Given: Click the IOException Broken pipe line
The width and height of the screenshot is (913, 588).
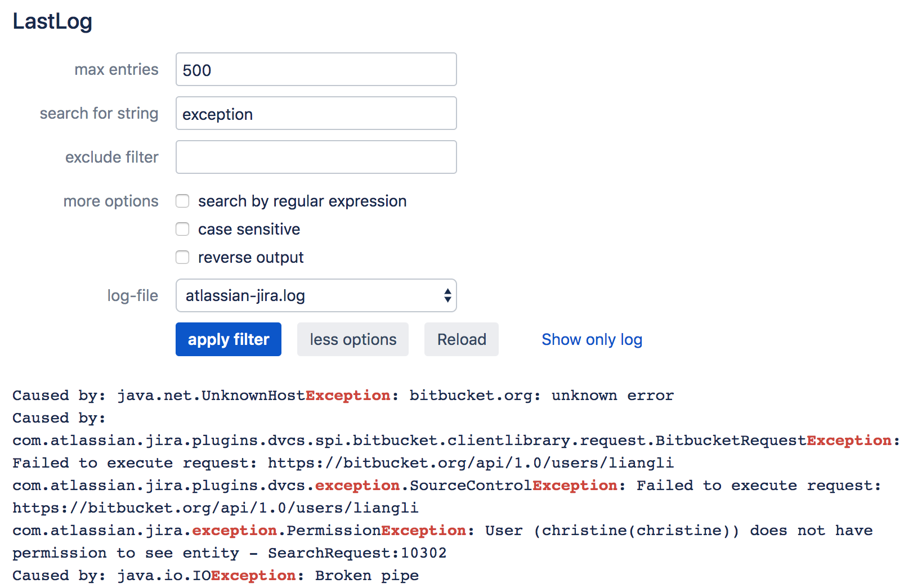Looking at the screenshot, I should (216, 576).
